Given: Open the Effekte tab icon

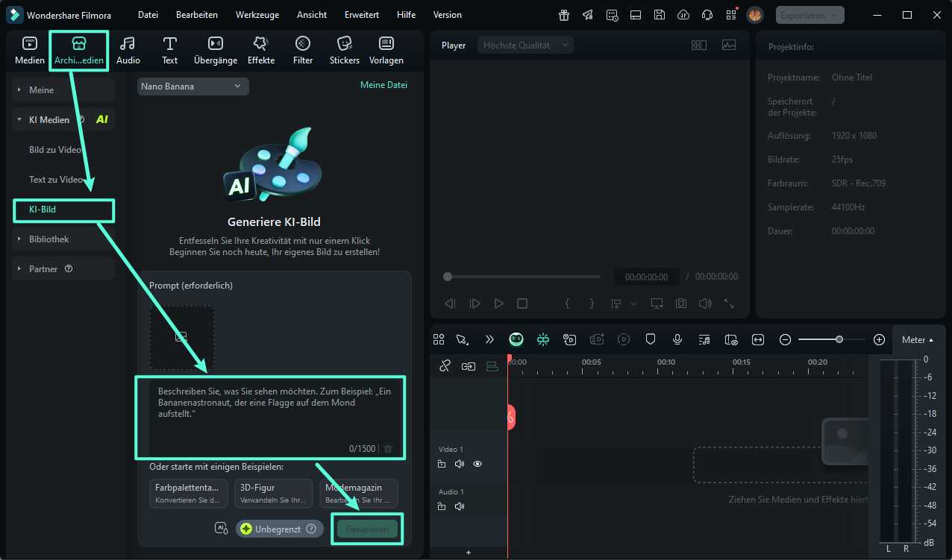Looking at the screenshot, I should 261,50.
